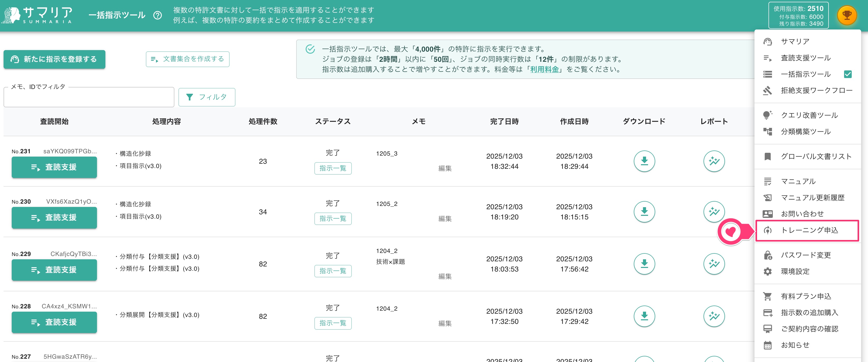868x362 pixels.
Task: Click the フィルタ button
Action: click(206, 97)
